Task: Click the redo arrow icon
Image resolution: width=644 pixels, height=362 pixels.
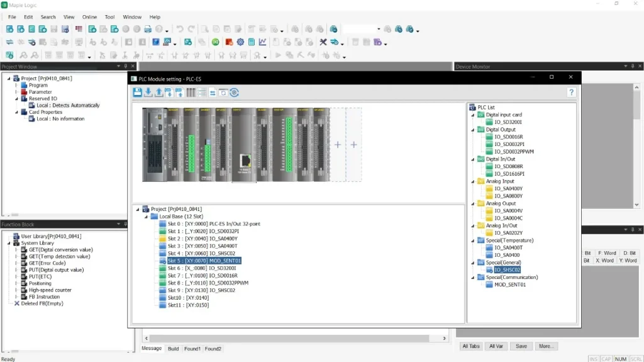Action: [191, 29]
